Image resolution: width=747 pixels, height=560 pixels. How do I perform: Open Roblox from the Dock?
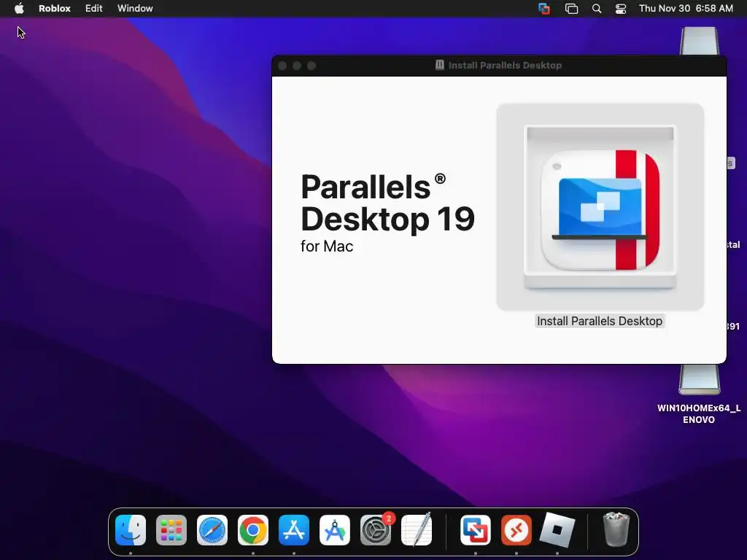click(x=557, y=530)
